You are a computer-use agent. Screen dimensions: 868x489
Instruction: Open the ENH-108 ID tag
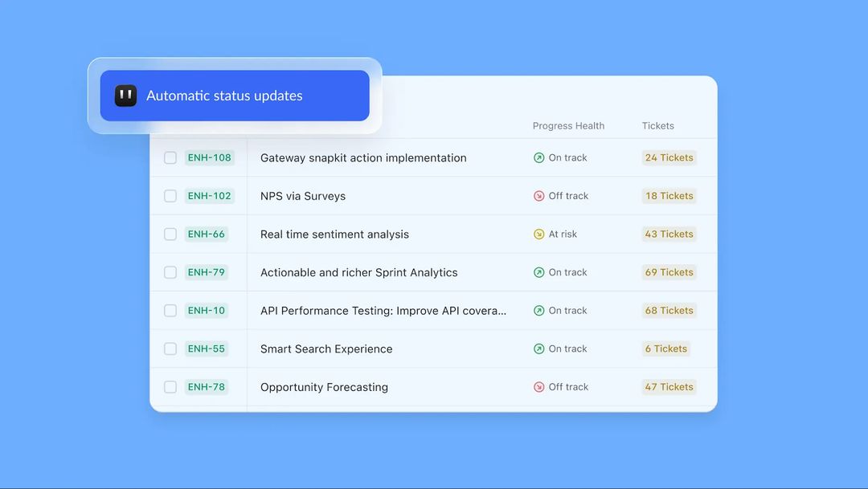coord(209,157)
